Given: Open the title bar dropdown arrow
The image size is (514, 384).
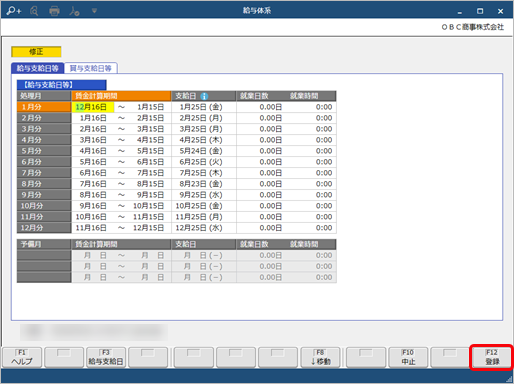Looking at the screenshot, I should pyautogui.click(x=94, y=11).
